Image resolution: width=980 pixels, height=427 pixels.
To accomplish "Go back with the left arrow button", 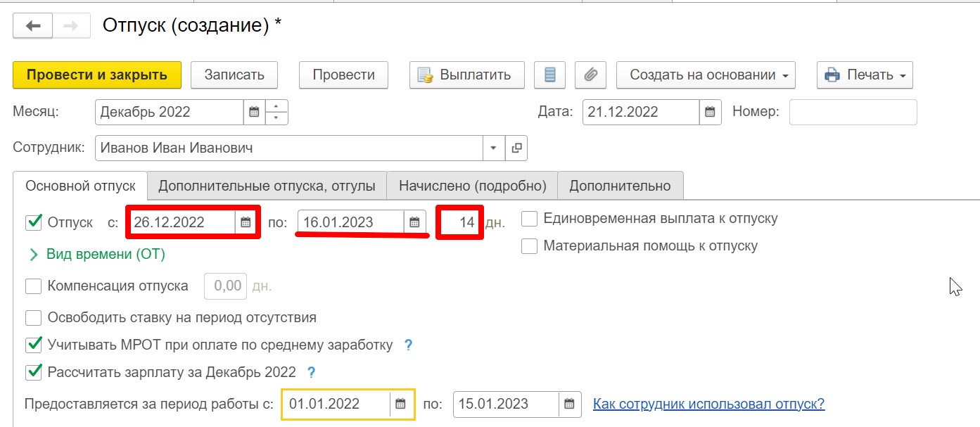I will [32, 26].
